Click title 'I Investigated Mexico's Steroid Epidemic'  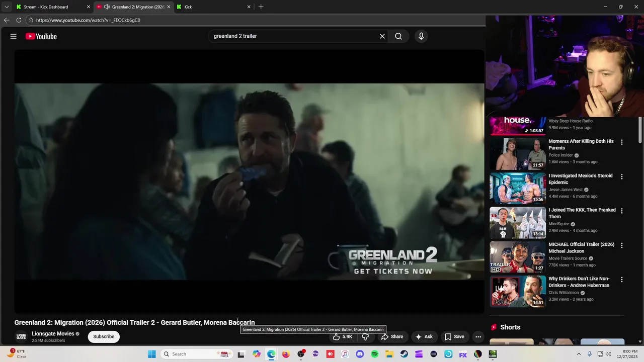click(x=581, y=179)
